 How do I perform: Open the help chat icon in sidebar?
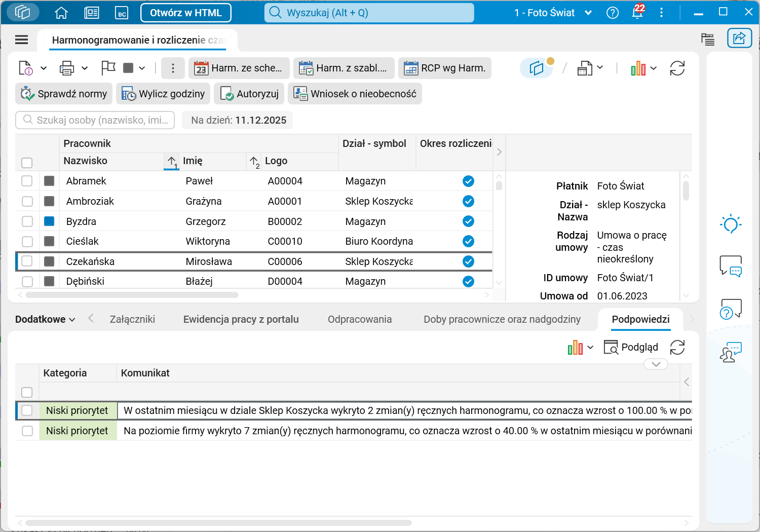pyautogui.click(x=731, y=309)
